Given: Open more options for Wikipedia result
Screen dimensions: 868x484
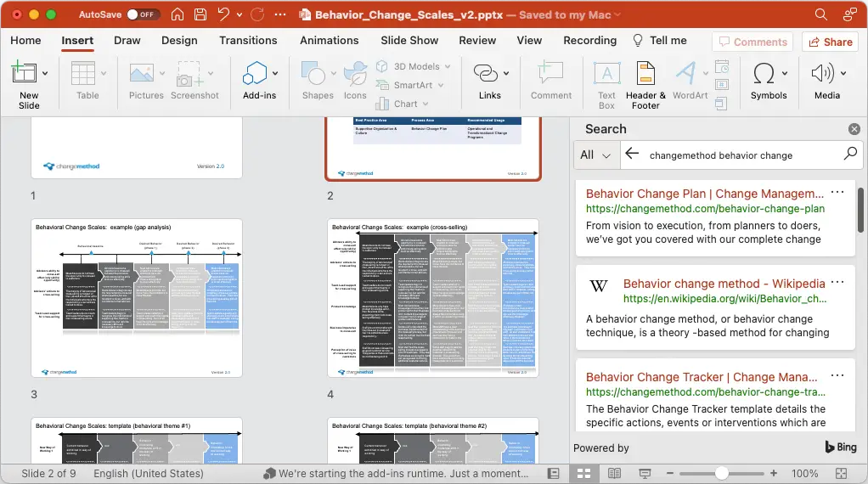Looking at the screenshot, I should point(837,282).
